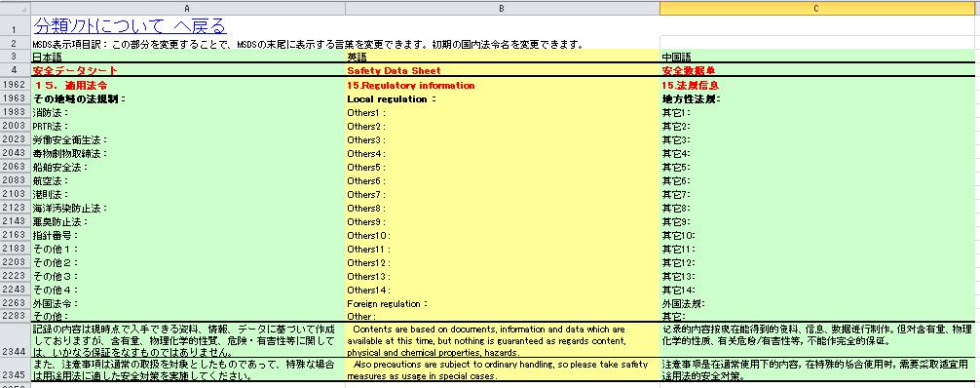Select the 'Contents are based on documents' cell
Screen dimensions: 980x388
point(502,339)
